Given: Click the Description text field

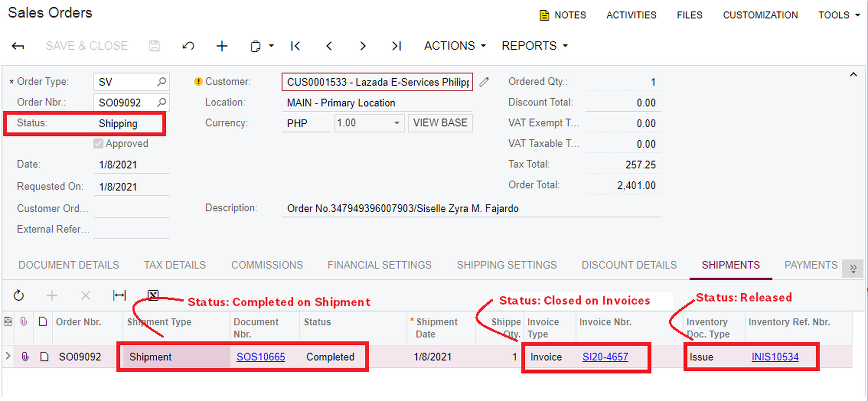Looking at the screenshot, I should [x=471, y=209].
